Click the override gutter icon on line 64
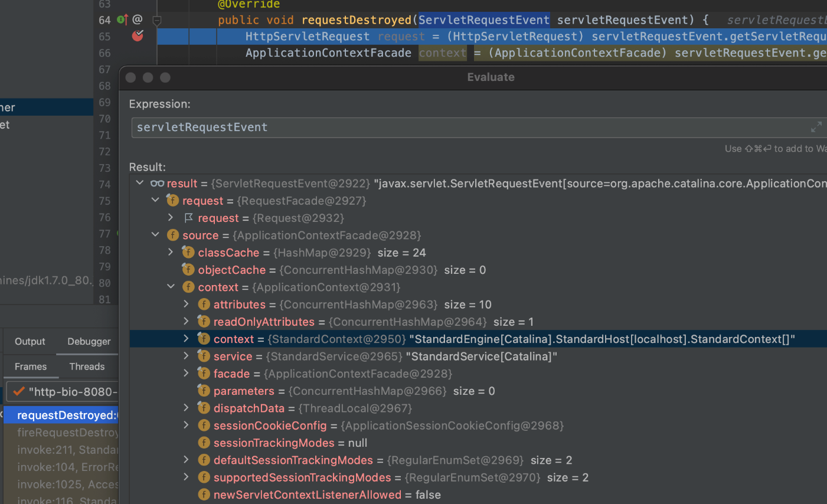Screen dimensions: 827x504 point(123,19)
